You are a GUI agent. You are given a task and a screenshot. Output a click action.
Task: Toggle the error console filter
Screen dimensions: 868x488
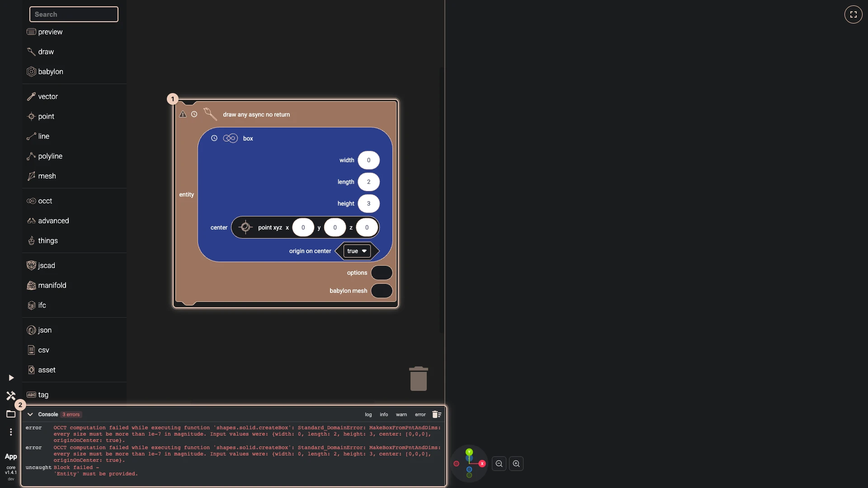(x=420, y=414)
